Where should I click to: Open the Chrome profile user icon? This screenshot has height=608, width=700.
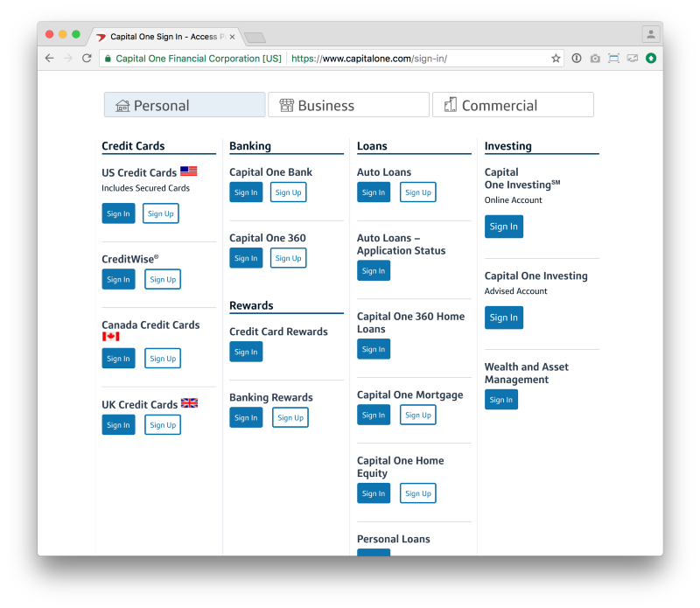point(650,35)
